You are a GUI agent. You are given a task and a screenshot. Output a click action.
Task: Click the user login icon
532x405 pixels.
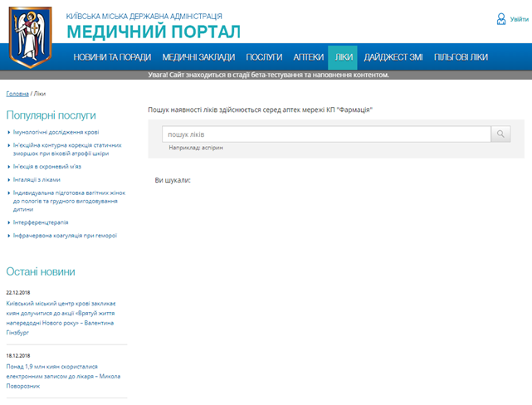[502, 18]
